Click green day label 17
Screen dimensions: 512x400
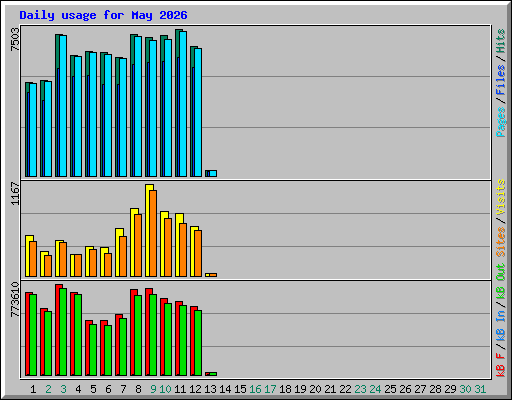[270, 389]
